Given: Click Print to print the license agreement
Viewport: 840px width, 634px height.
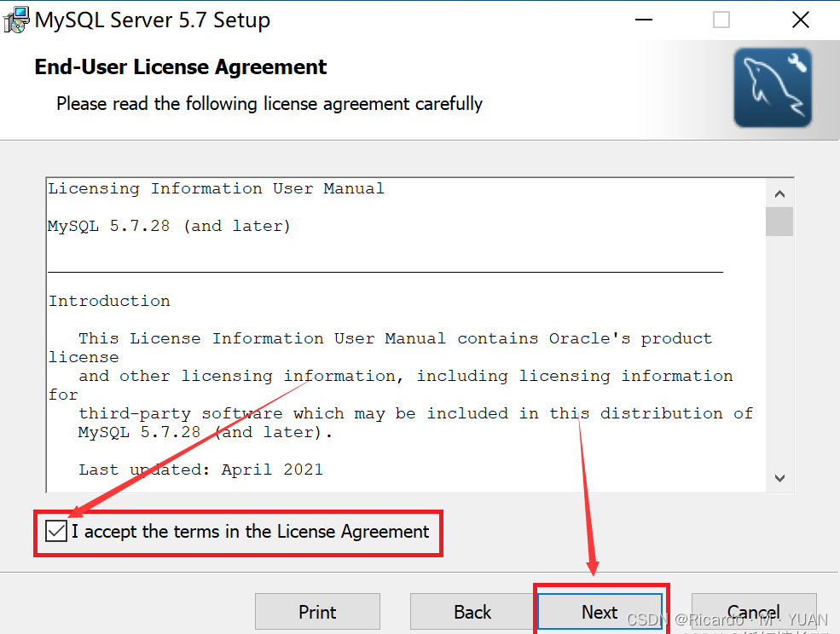Looking at the screenshot, I should [x=317, y=612].
